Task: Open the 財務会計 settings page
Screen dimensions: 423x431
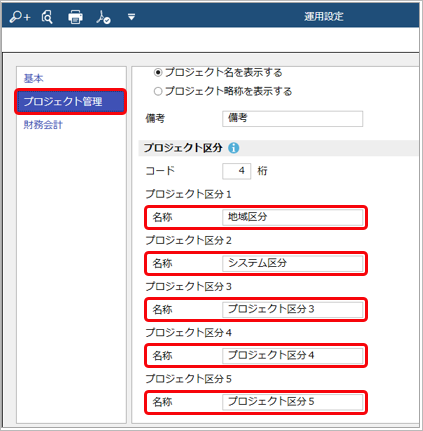Action: (43, 125)
